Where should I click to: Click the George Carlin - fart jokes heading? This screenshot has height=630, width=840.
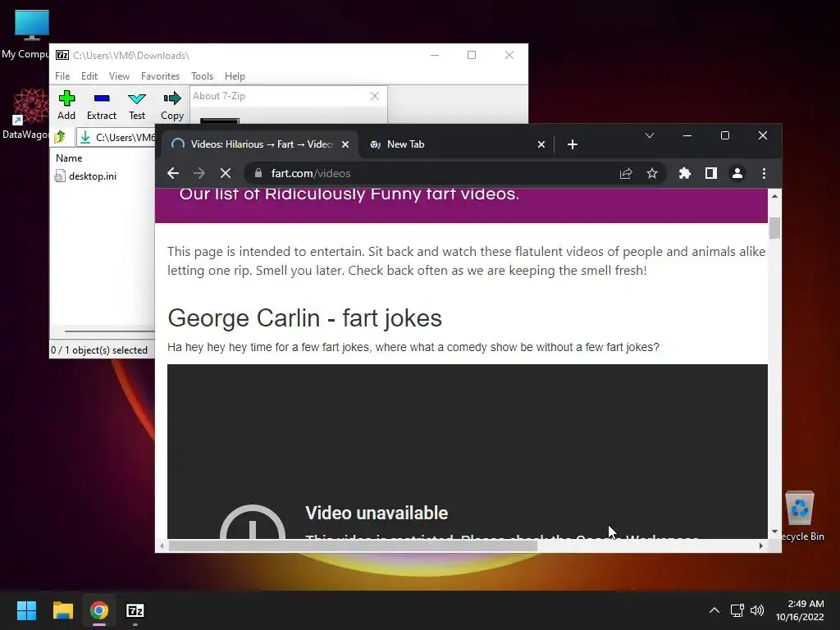[304, 317]
